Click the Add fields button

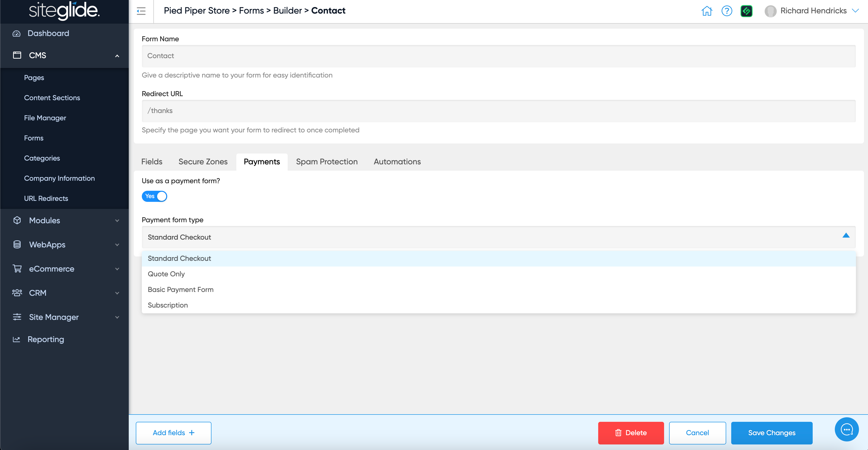tap(173, 432)
